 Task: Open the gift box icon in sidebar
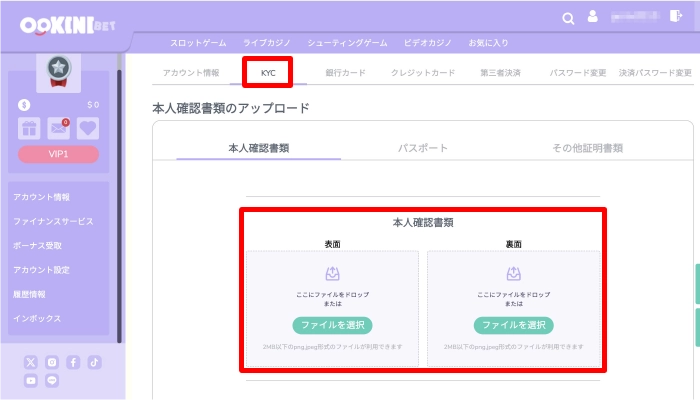tap(31, 128)
